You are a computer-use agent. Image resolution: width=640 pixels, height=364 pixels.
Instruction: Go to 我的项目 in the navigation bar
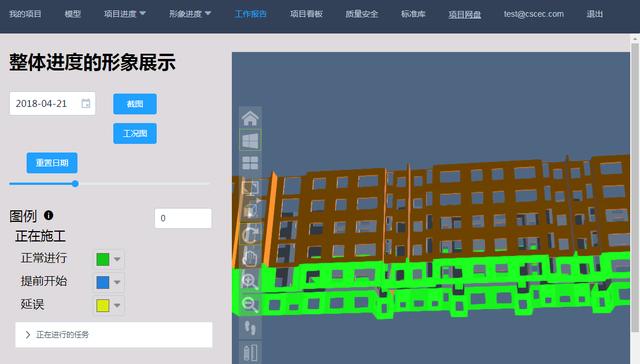click(x=25, y=14)
